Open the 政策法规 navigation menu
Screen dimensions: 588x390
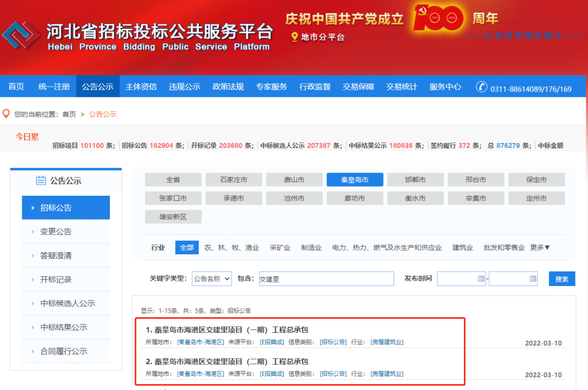[228, 86]
